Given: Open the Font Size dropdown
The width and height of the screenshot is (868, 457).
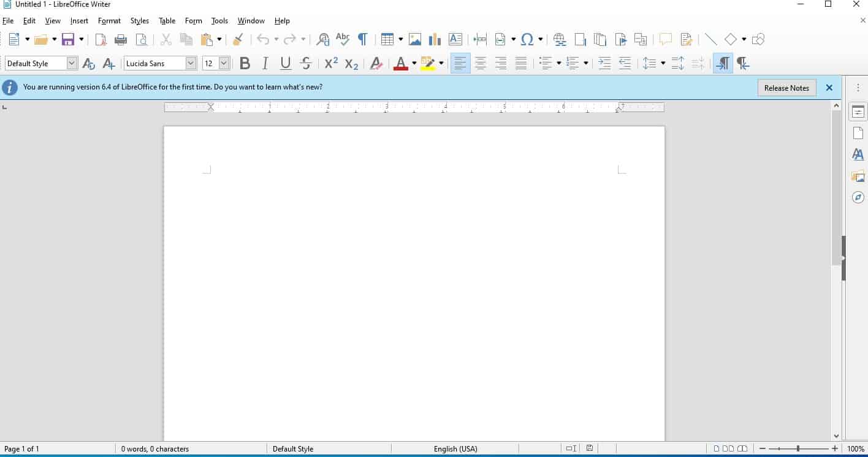Looking at the screenshot, I should click(224, 63).
